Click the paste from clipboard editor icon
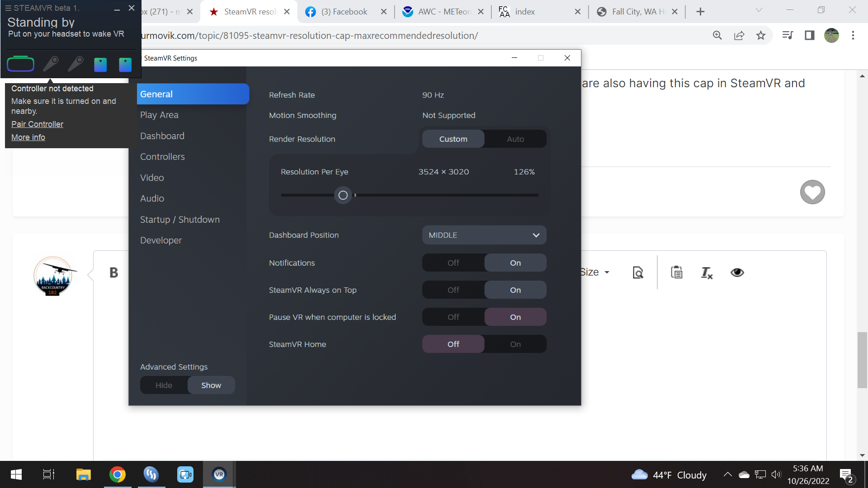Viewport: 868px width, 488px height. (677, 272)
